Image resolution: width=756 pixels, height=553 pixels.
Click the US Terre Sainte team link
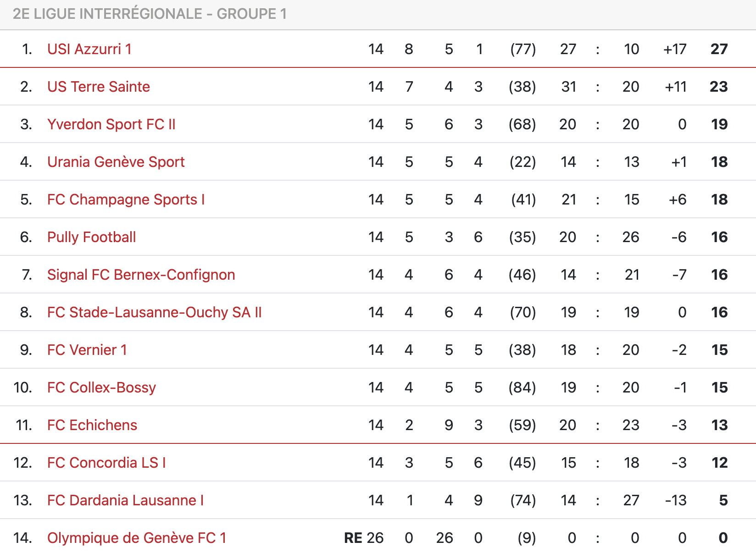point(99,87)
